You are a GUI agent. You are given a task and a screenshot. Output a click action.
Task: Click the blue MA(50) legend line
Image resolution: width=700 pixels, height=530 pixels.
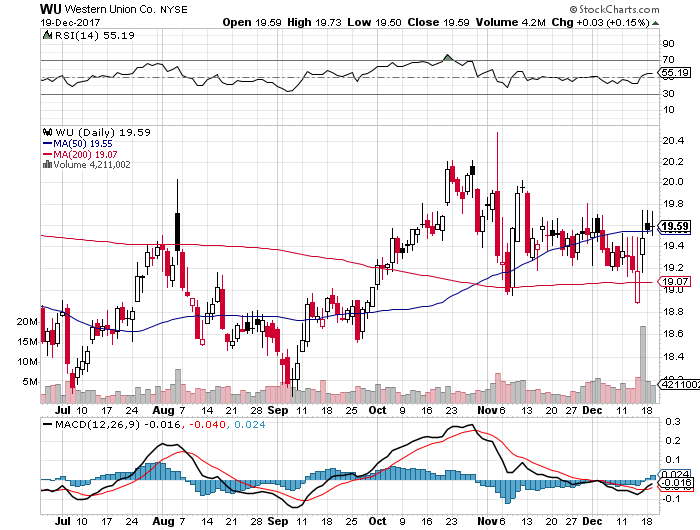tap(47, 143)
